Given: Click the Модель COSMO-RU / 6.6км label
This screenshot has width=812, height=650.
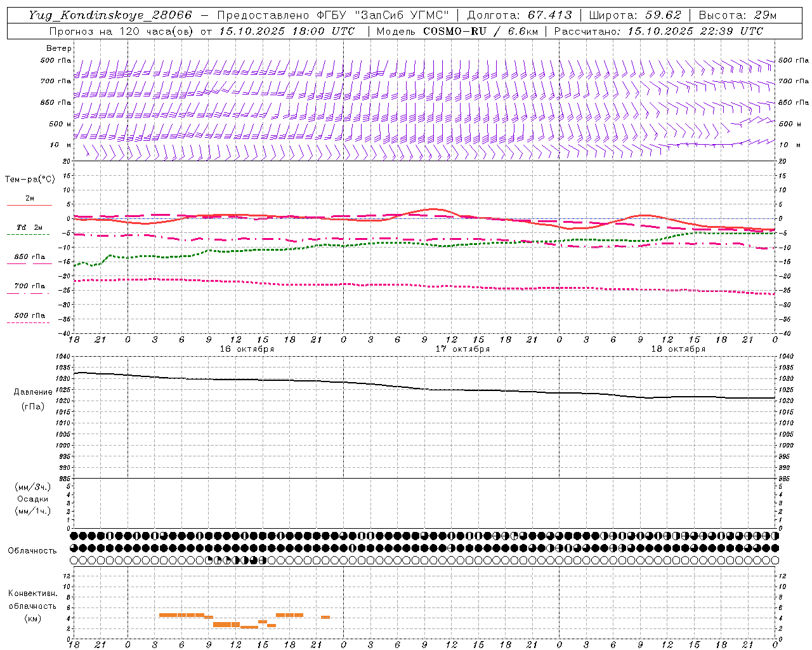Looking at the screenshot, I should 457,31.
